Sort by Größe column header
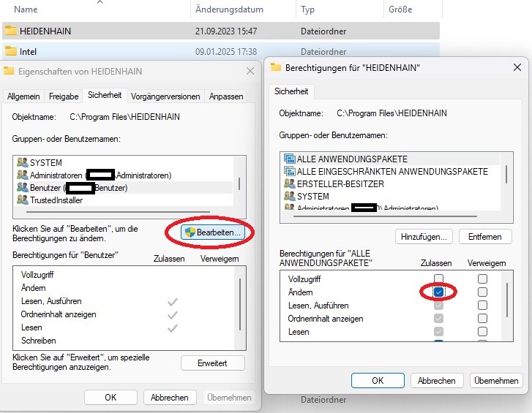This screenshot has width=532, height=413. coord(400,10)
